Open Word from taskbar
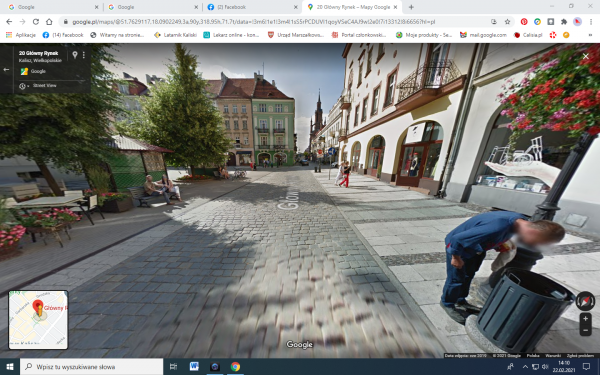600x375 pixels. pyautogui.click(x=194, y=367)
